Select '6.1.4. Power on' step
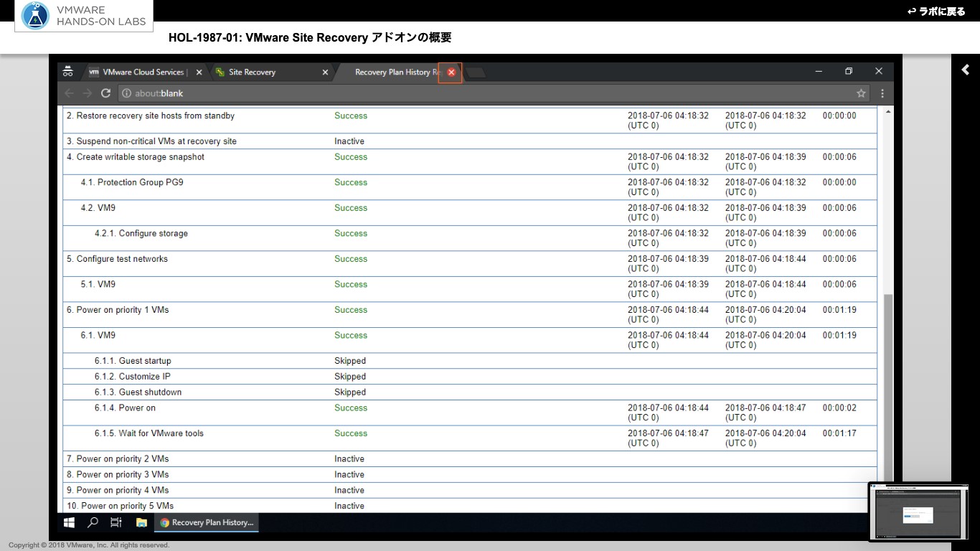This screenshot has height=551, width=980. pyautogui.click(x=470, y=413)
